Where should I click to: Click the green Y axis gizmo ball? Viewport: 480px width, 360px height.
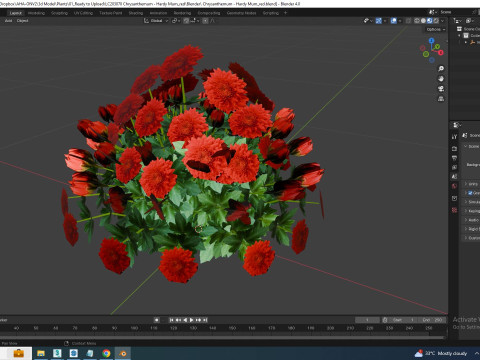click(x=437, y=47)
